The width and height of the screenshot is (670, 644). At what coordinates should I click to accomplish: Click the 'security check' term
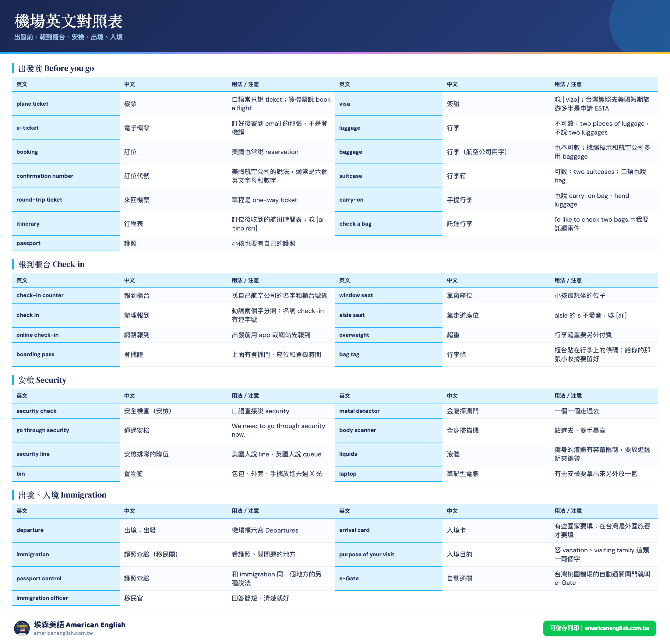(x=36, y=411)
